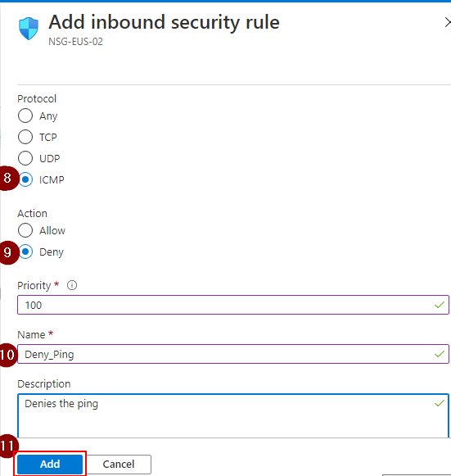The height and width of the screenshot is (476, 451).
Task: Focus the Name field containing Deny_Ping
Action: [233, 354]
